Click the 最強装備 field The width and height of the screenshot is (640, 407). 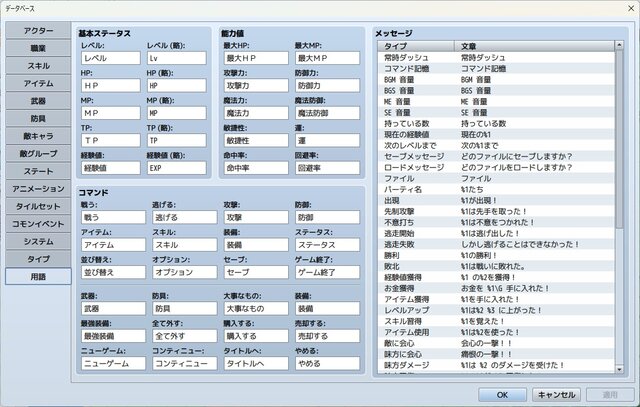(x=113, y=336)
